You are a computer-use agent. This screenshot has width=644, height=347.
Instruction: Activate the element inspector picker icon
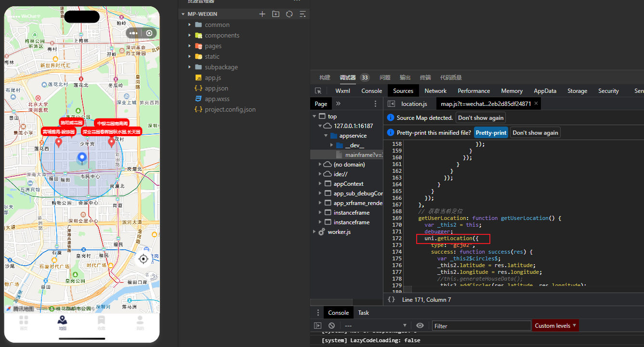tap(318, 90)
